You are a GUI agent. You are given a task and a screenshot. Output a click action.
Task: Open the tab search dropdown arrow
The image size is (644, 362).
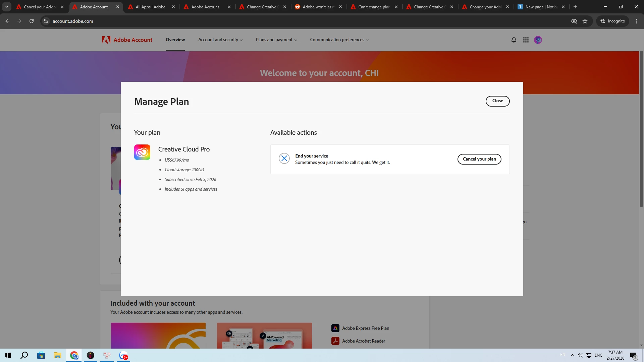click(x=6, y=7)
